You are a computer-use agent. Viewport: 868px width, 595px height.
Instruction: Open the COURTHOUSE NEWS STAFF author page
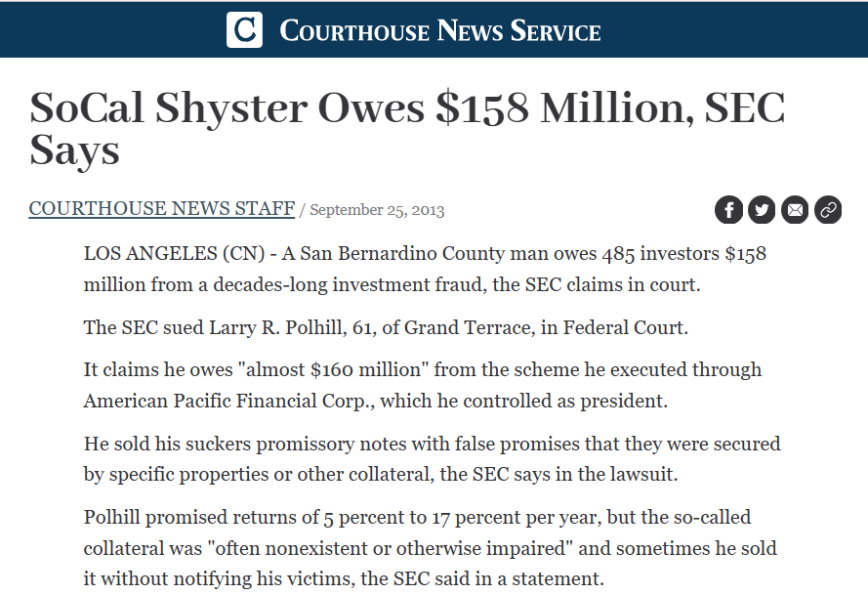pos(161,208)
